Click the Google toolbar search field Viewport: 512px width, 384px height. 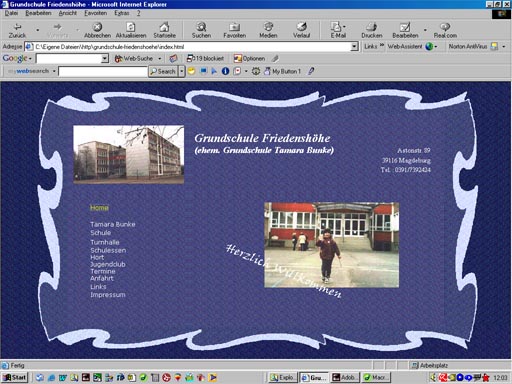pos(69,59)
